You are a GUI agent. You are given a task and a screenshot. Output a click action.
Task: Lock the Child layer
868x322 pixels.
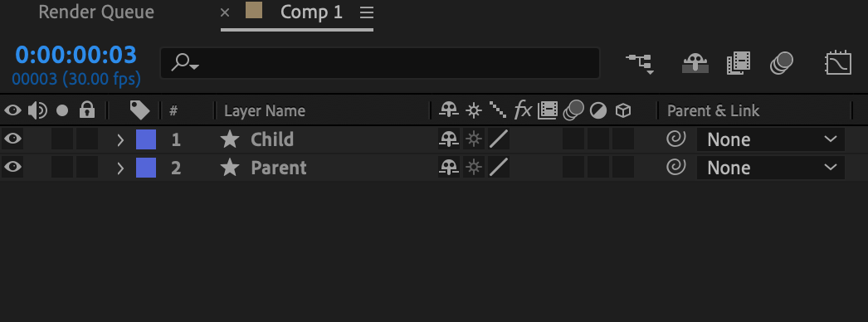tap(87, 139)
